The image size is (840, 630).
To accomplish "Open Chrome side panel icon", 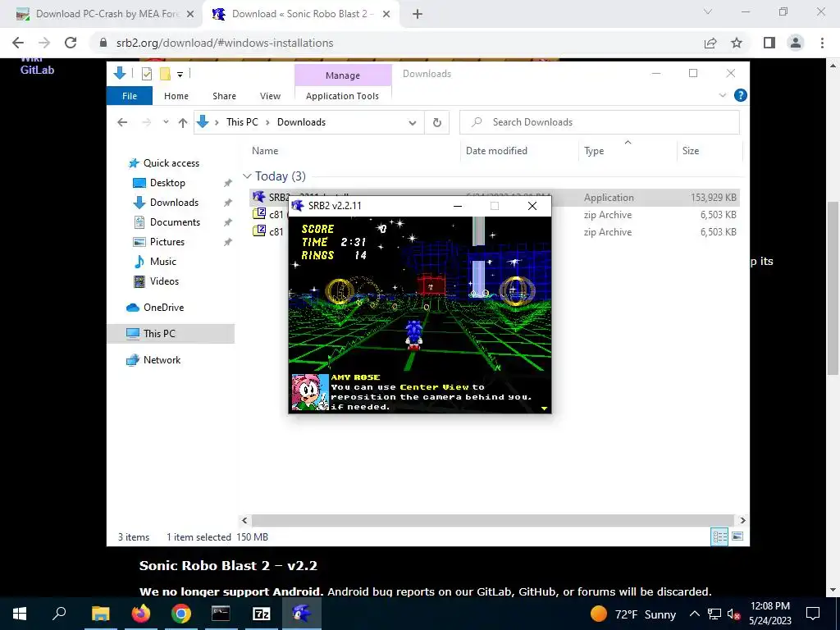I will click(769, 43).
